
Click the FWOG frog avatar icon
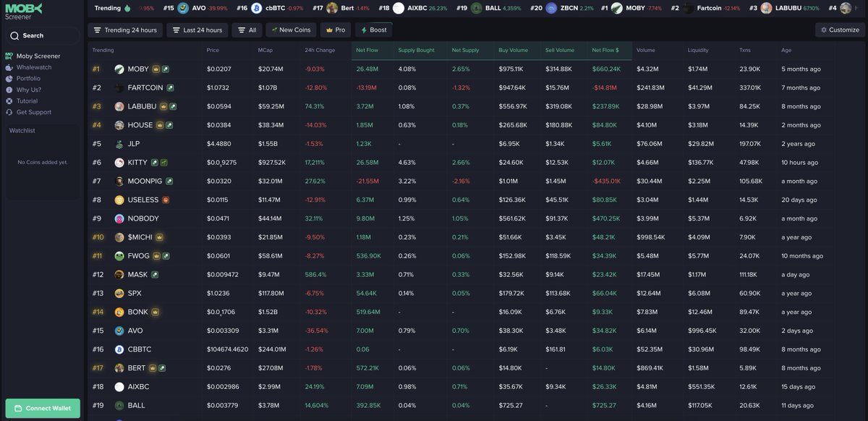pyautogui.click(x=119, y=256)
